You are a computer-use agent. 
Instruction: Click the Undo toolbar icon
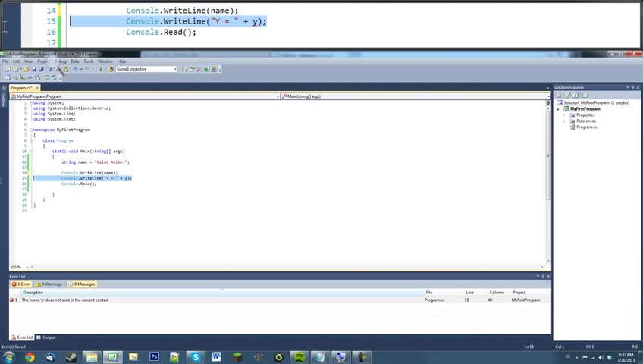pos(75,69)
